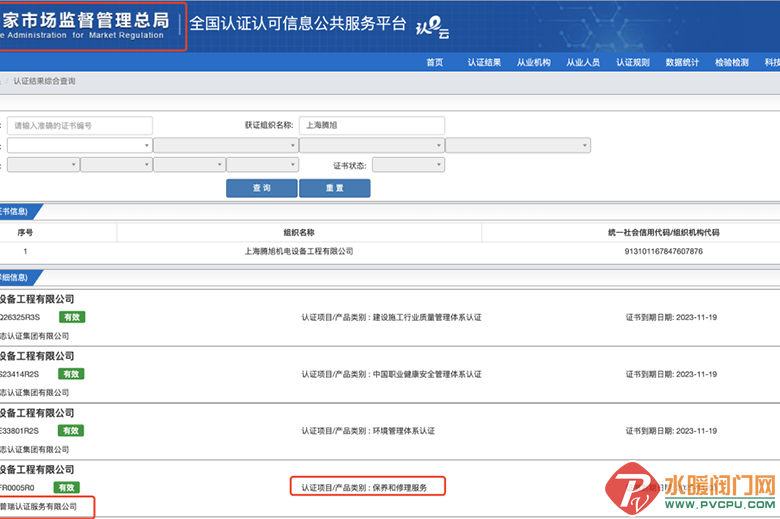Screen dimensions: 780x519
Task: Click the 有效 badge next to FR0005R0
Action: coord(67,487)
